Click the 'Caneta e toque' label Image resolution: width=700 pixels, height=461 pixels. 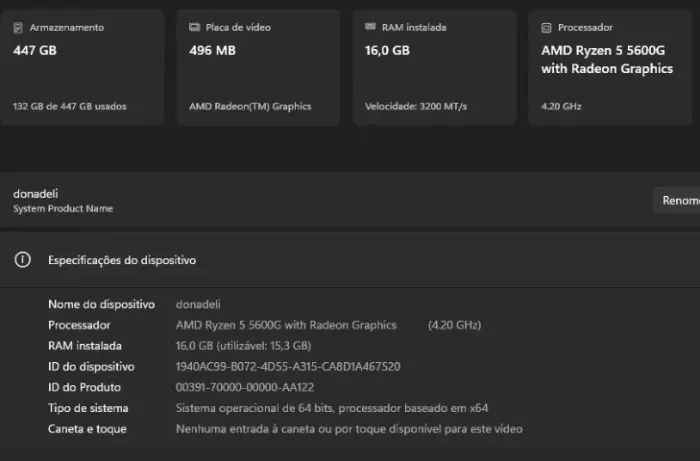coord(87,429)
